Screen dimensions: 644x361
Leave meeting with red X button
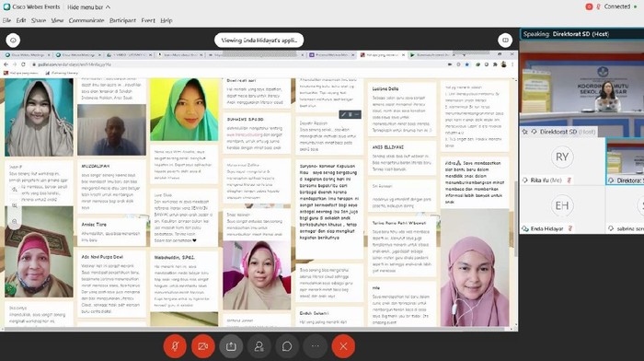tap(343, 346)
